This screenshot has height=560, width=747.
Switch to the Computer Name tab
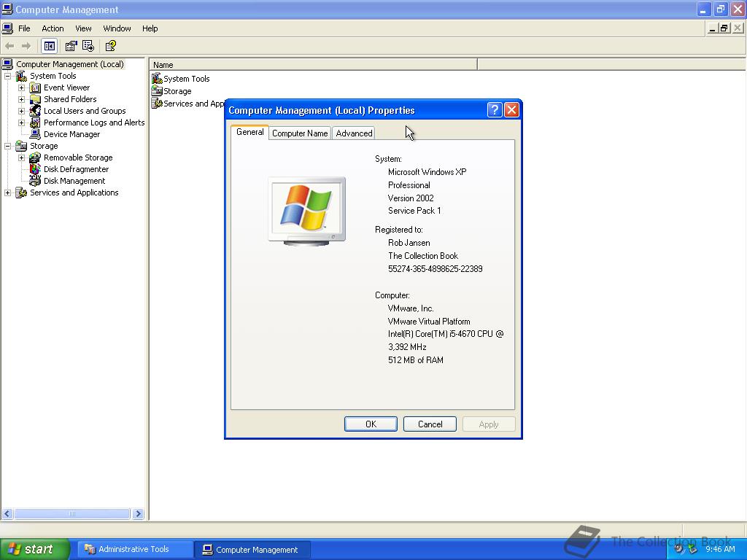point(300,133)
